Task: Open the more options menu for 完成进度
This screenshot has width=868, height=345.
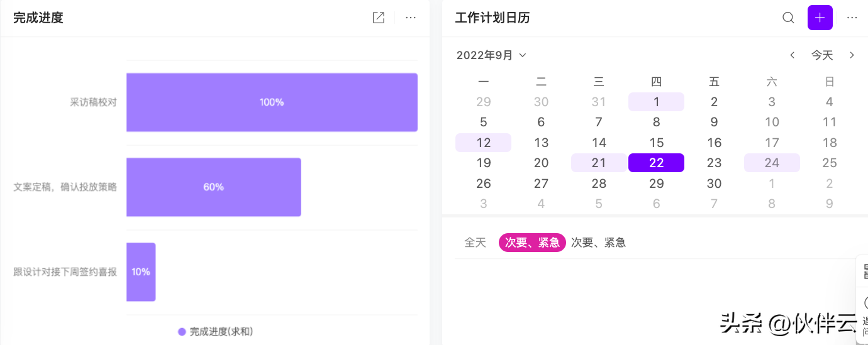Action: pos(411,18)
